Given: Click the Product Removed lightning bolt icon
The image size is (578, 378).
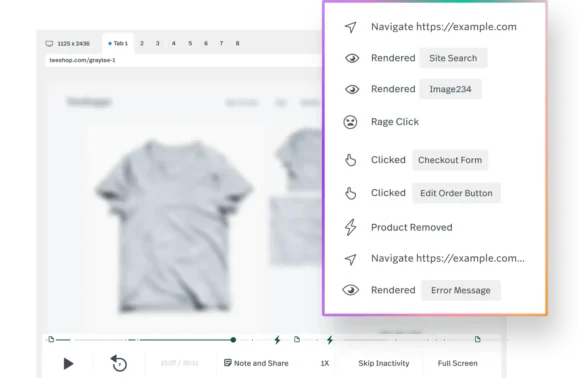Looking at the screenshot, I should point(351,227).
